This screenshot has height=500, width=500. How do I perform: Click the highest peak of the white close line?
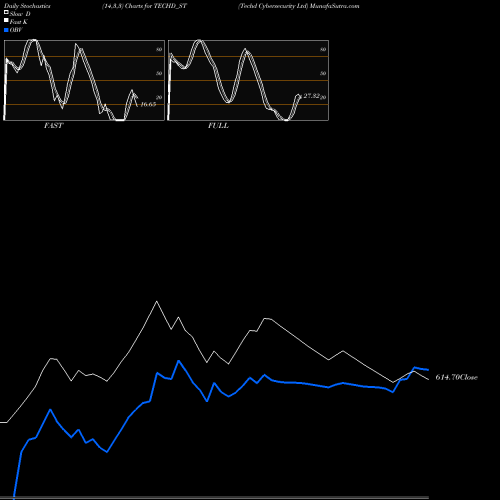[157, 302]
